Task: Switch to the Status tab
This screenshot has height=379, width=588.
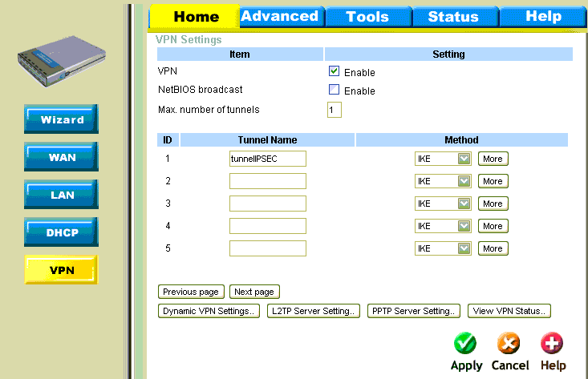Action: [x=452, y=16]
